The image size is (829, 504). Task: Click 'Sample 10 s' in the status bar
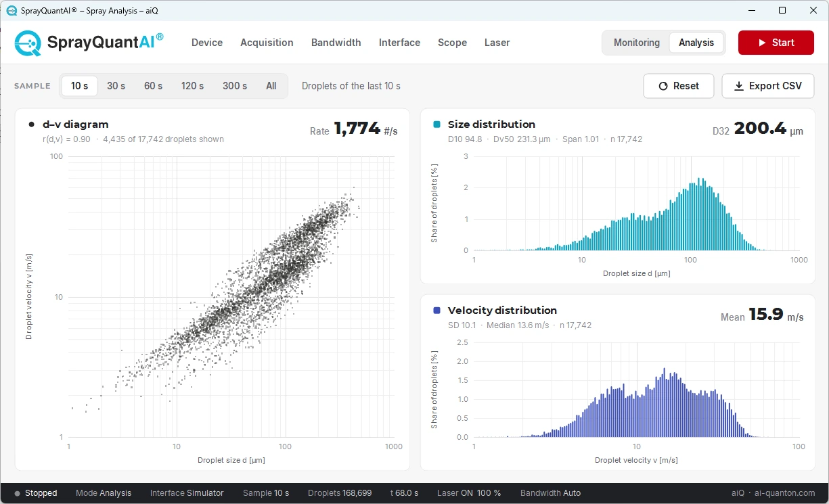[x=266, y=493]
